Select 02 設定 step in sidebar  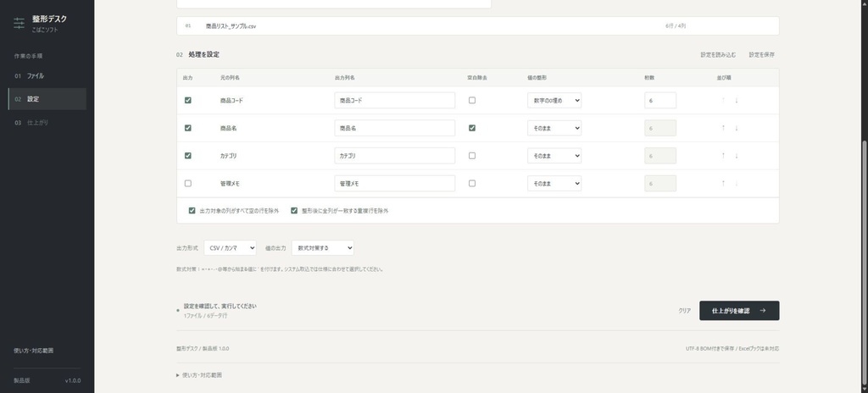point(47,99)
